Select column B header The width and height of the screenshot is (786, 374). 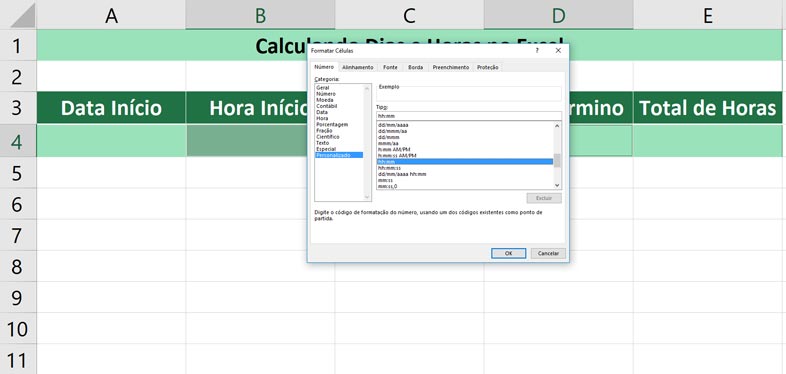(x=260, y=15)
